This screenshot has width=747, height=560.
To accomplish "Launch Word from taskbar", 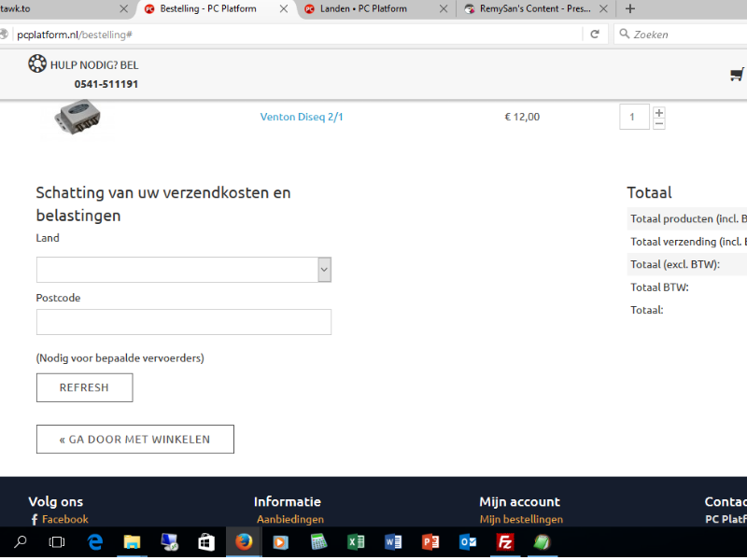I will coord(393,542).
